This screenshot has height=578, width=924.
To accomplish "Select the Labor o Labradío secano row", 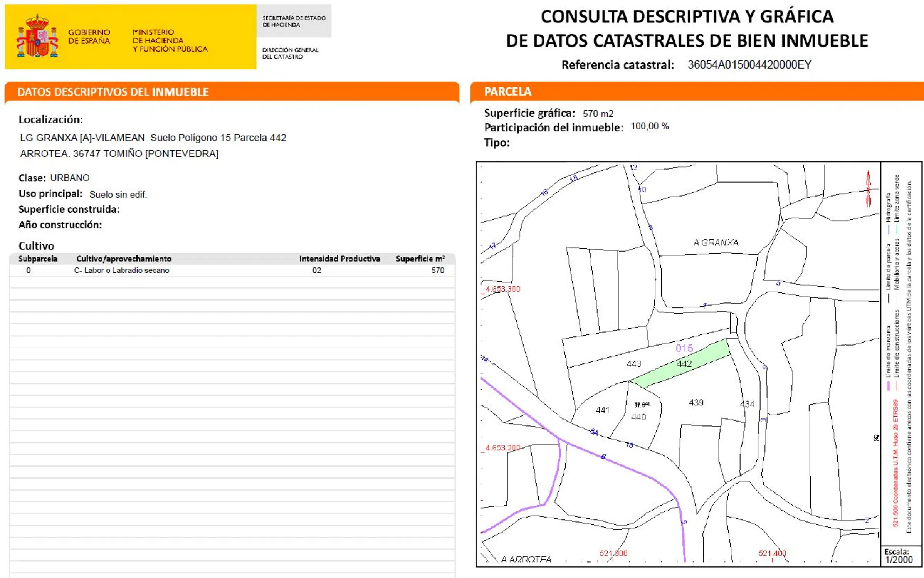I will (x=121, y=271).
